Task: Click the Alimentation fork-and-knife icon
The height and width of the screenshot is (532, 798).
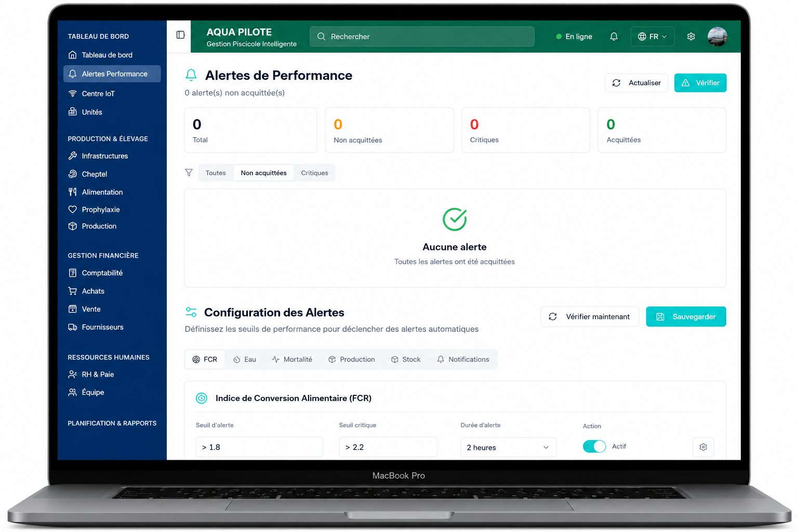Action: pos(73,192)
